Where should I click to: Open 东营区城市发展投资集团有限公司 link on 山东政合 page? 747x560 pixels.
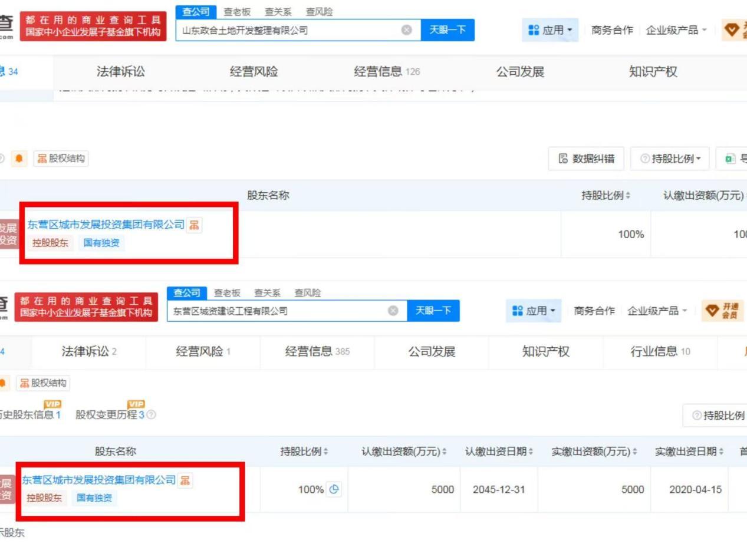(106, 225)
